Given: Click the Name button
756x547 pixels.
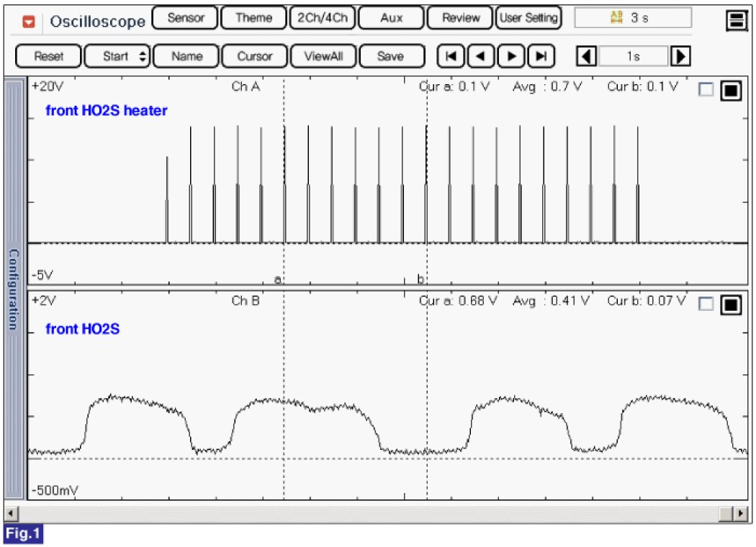Looking at the screenshot, I should click(x=186, y=56).
